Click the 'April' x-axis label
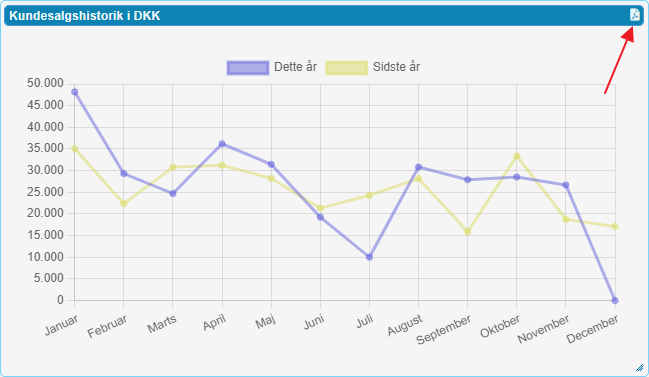This screenshot has width=649, height=377. coord(214,322)
